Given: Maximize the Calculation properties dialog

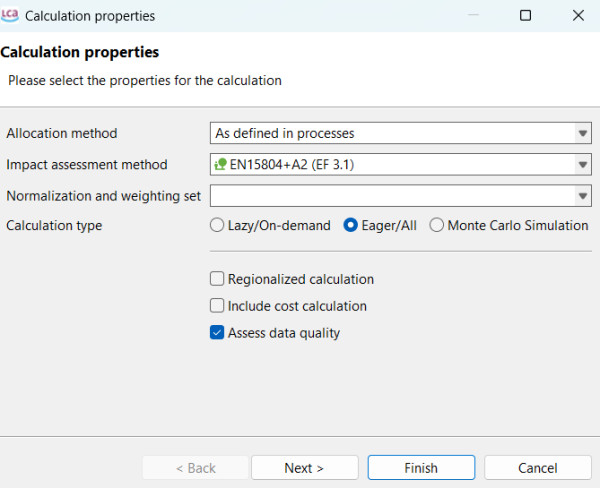Looking at the screenshot, I should tap(526, 16).
